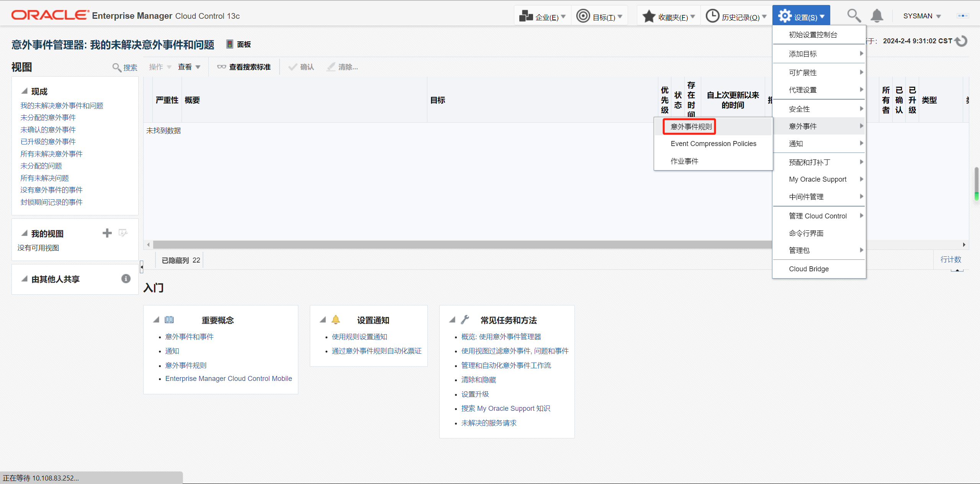Click the plus icon to add view

click(x=107, y=233)
